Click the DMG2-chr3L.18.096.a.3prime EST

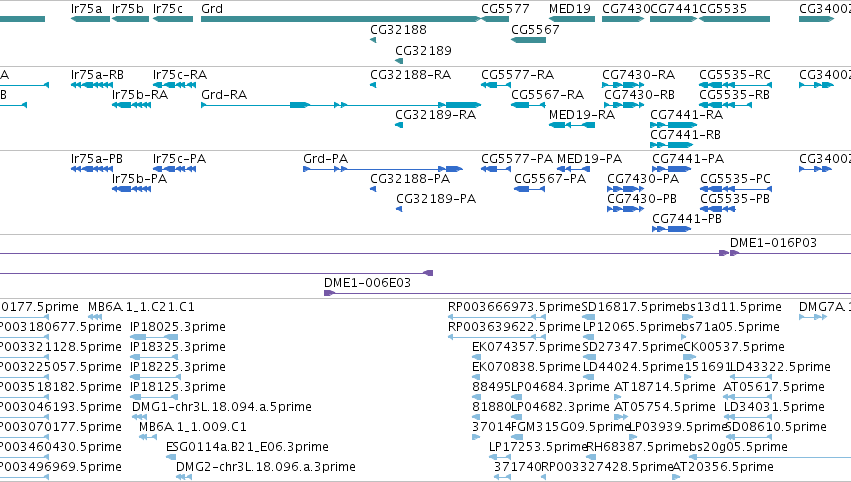click(x=184, y=477)
